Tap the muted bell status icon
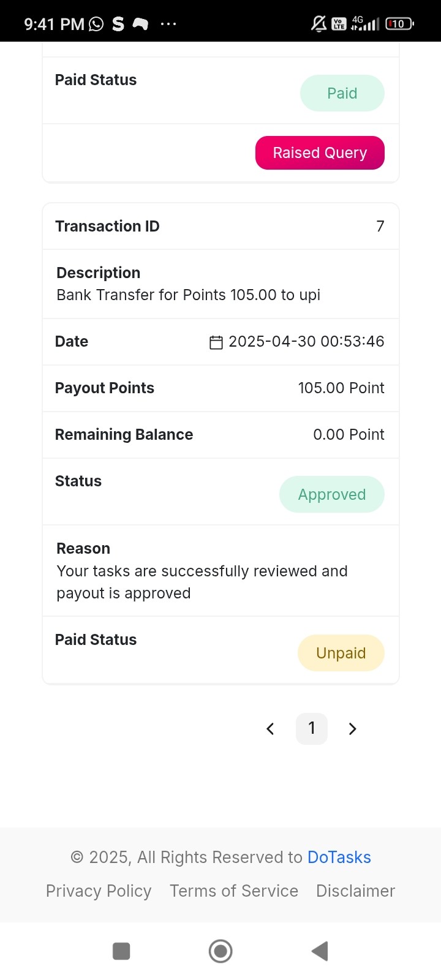This screenshot has height=980, width=441. [318, 24]
